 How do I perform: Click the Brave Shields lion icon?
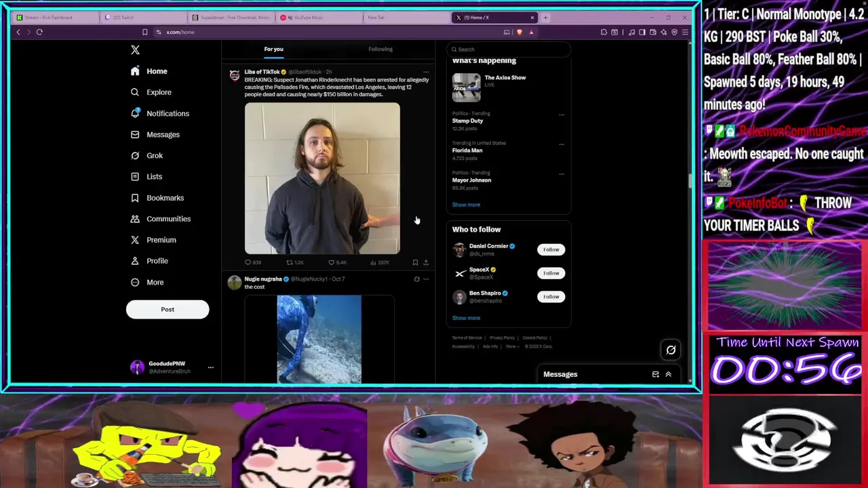click(x=520, y=32)
